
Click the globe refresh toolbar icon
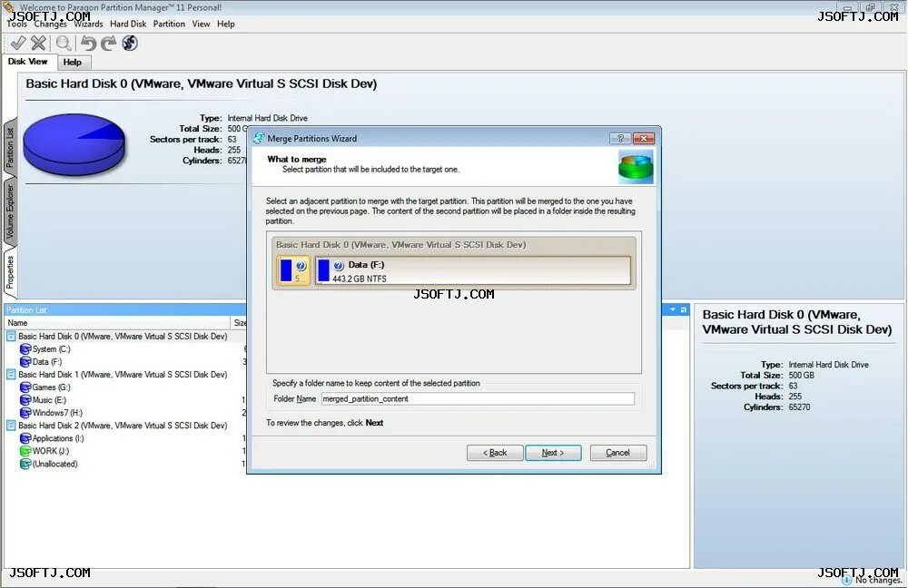(x=130, y=44)
